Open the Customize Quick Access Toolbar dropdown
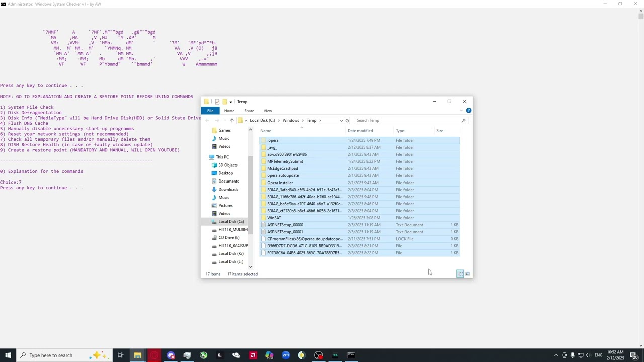The image size is (644, 362). coord(230,102)
